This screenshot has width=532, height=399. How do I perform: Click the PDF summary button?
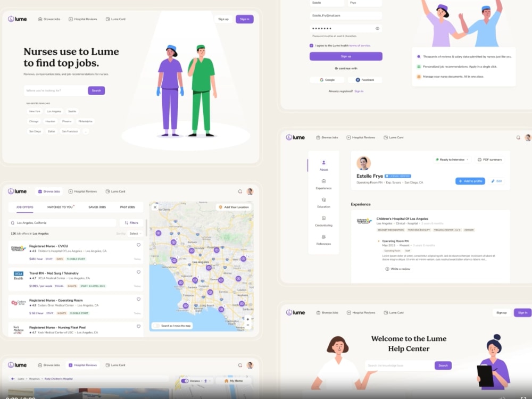click(x=489, y=160)
